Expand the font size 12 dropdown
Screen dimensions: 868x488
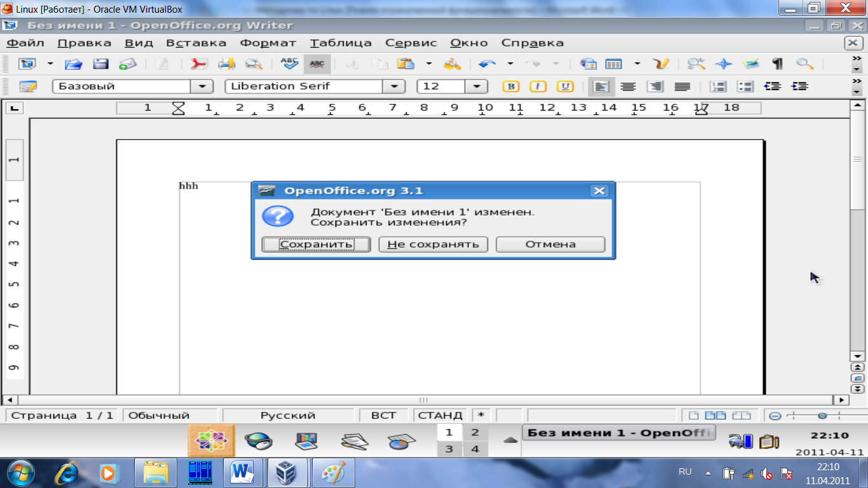coord(477,86)
